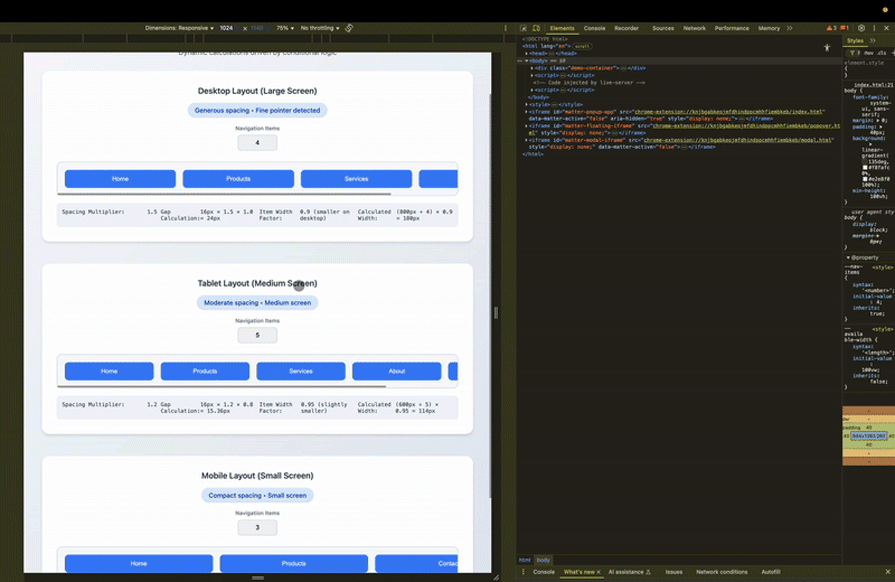Switch to the Elements tab
This screenshot has height=582, width=895.
tap(562, 28)
